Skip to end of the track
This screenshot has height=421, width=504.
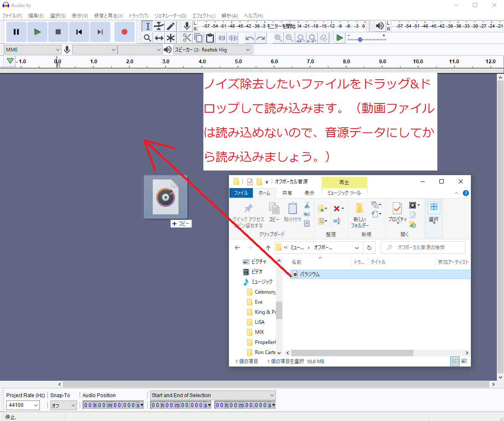pyautogui.click(x=100, y=32)
